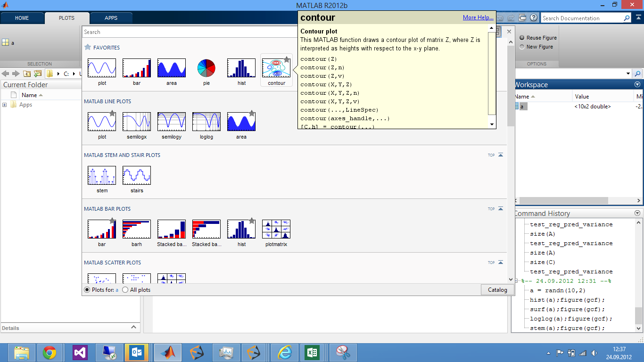644x362 pixels.
Task: Select the stairs plot icon
Action: click(137, 175)
